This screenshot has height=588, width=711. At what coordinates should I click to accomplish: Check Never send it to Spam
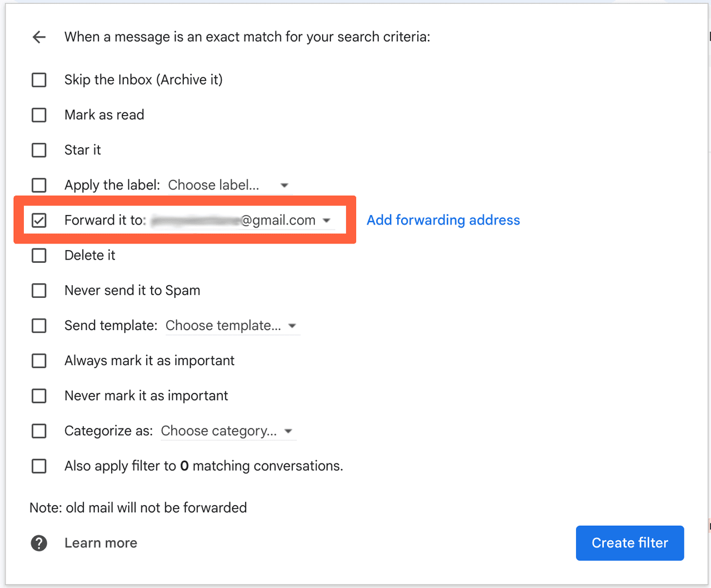coord(39,290)
